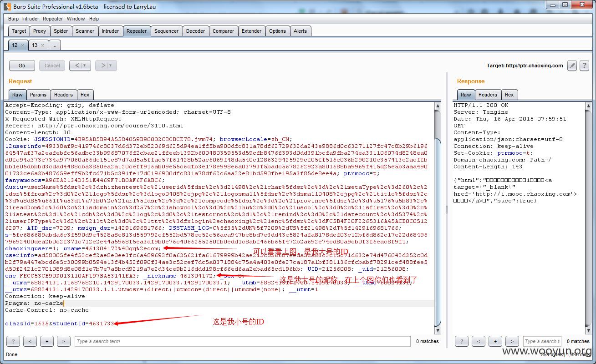Switch to the Target tab
596x364 pixels.
click(x=19, y=31)
